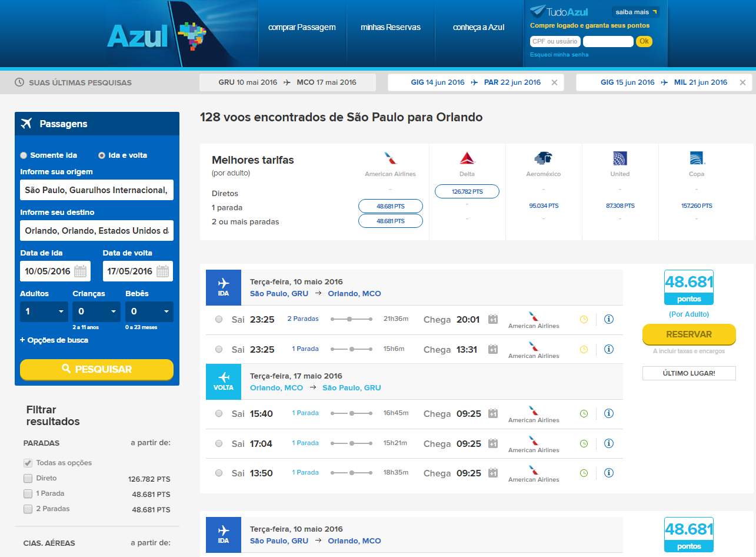Screen dimensions: 756x557
Task: Open the conheça a Azul menu
Action: click(478, 27)
